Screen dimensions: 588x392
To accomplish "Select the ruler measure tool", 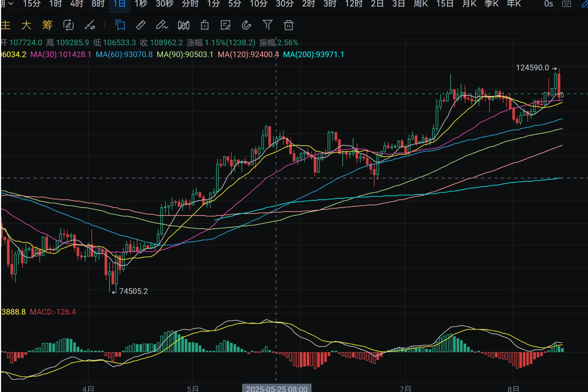I will point(141,25).
